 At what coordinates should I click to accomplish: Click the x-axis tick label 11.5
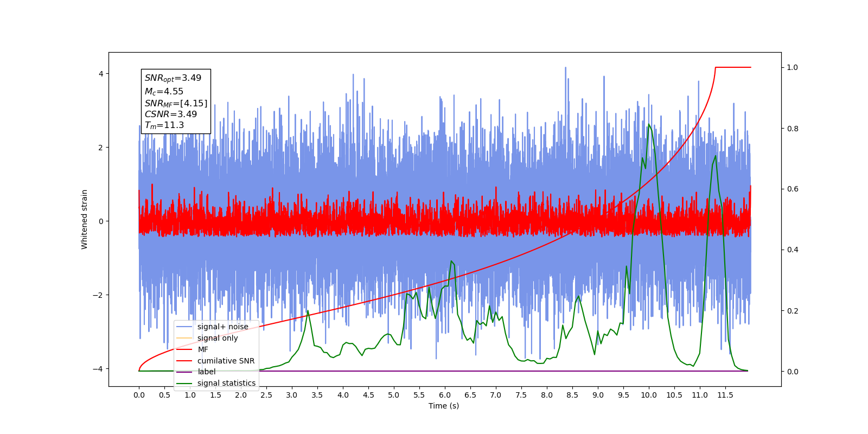(x=725, y=395)
